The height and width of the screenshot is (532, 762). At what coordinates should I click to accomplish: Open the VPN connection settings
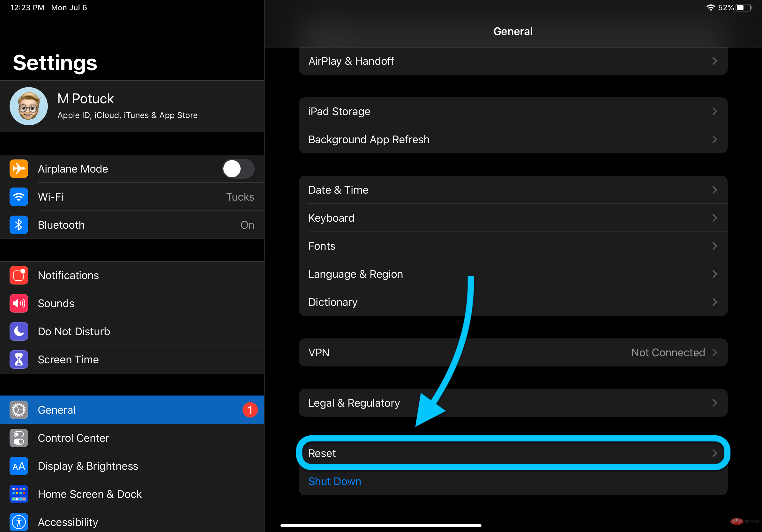point(512,352)
